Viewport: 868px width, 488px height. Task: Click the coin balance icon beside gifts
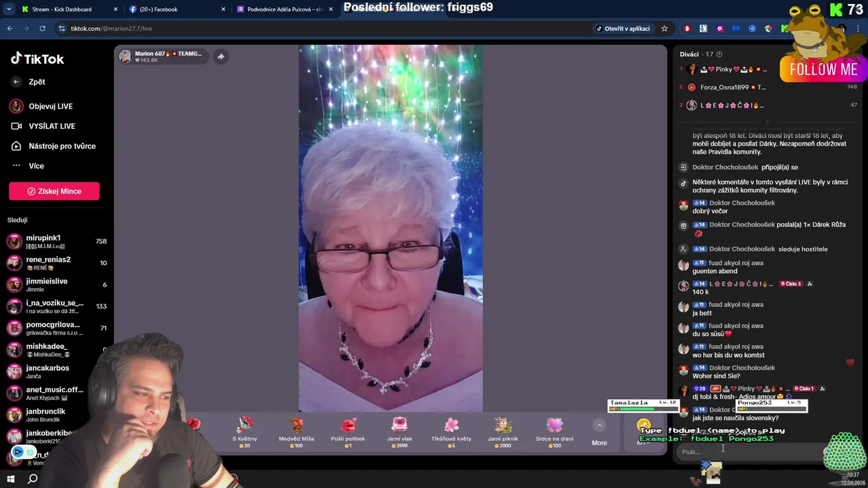(x=644, y=426)
